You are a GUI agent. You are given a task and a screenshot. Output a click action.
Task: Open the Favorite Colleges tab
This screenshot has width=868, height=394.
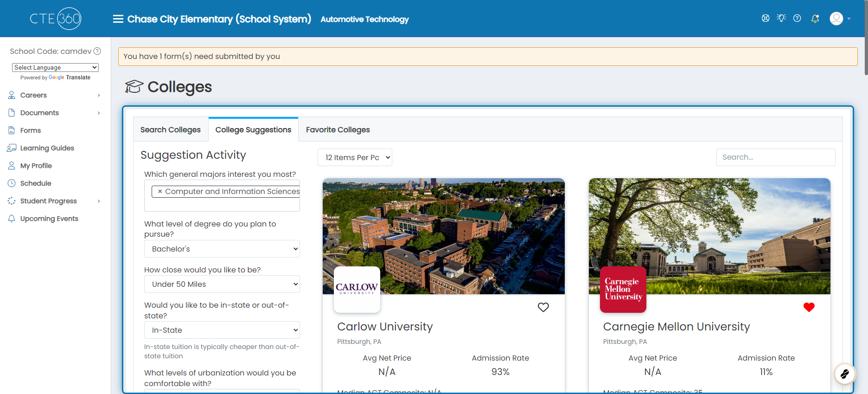[338, 129]
